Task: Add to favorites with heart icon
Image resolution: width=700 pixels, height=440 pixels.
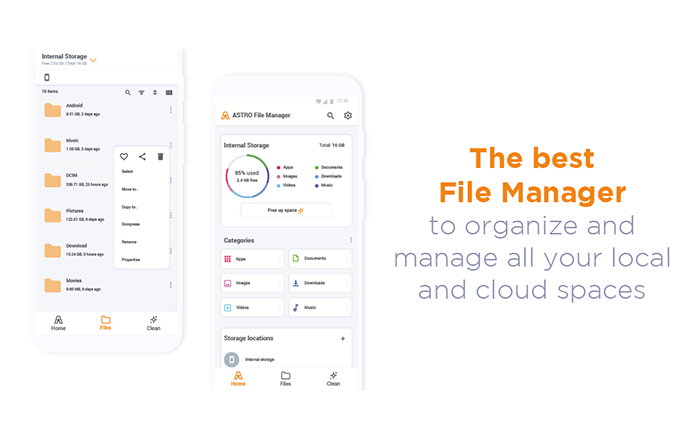Action: 124,156
